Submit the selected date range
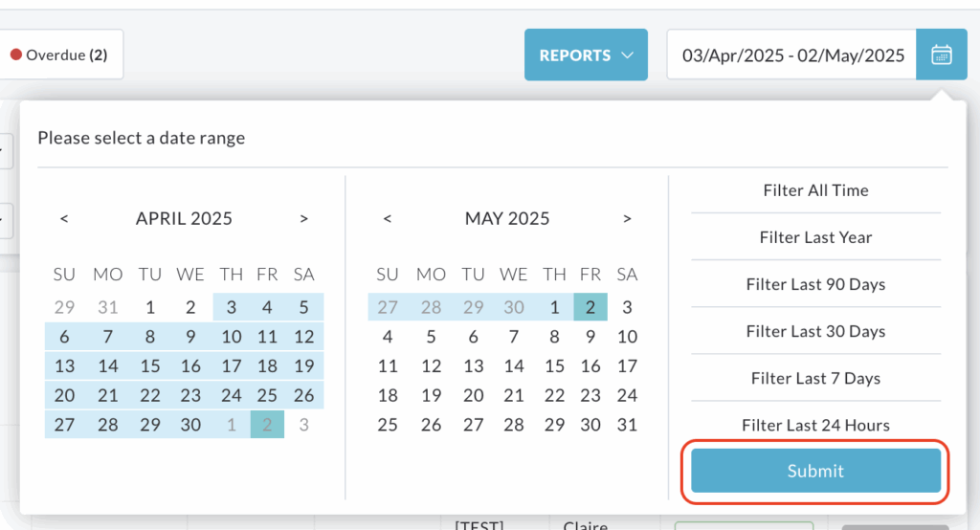980x530 pixels. coord(815,471)
